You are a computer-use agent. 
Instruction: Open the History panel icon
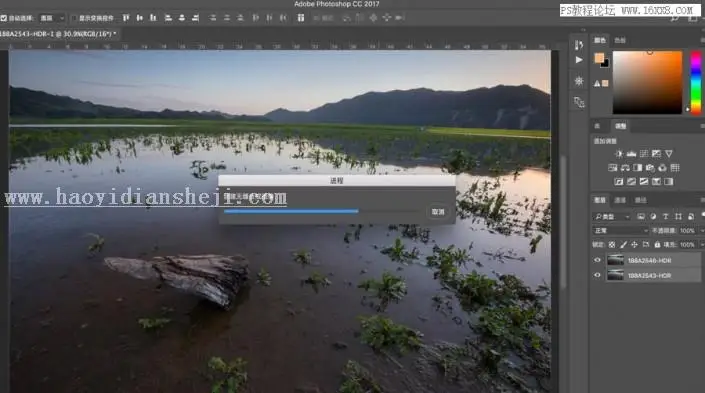point(579,45)
